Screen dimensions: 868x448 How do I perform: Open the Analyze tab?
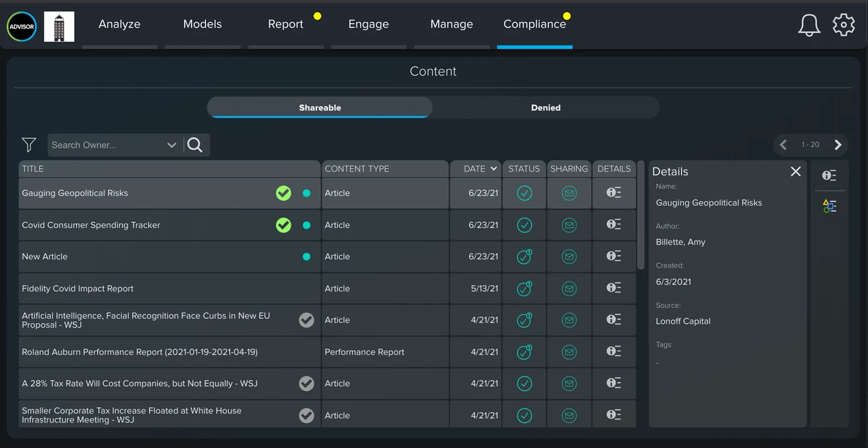click(x=120, y=24)
